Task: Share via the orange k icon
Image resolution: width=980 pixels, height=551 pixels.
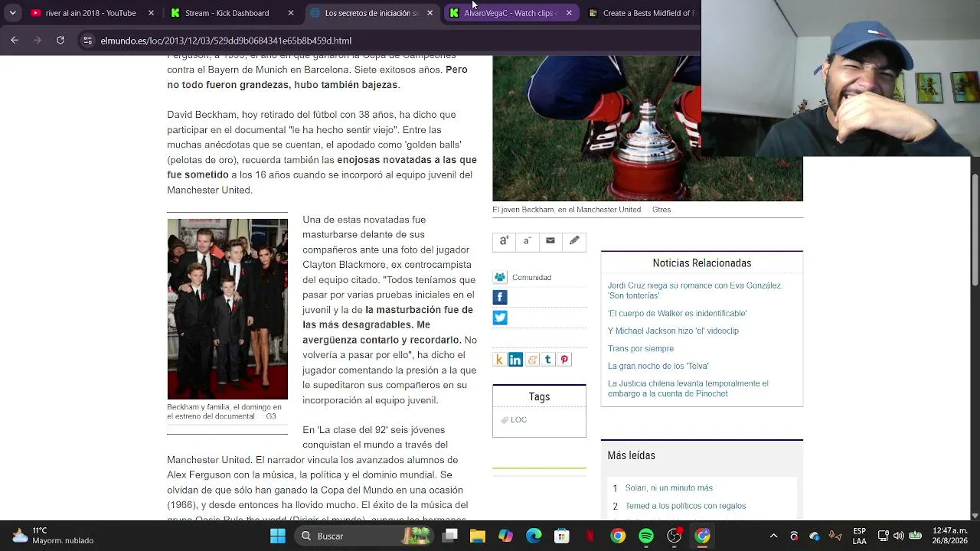Action: pos(499,360)
